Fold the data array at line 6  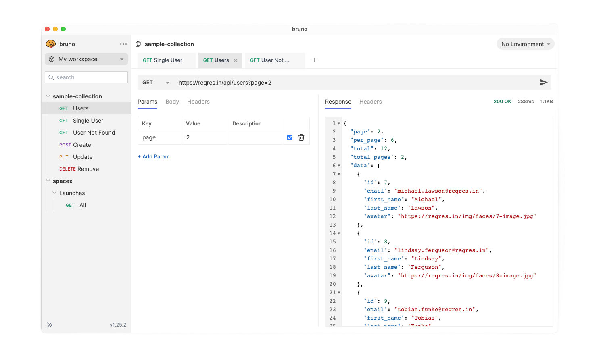(x=339, y=166)
